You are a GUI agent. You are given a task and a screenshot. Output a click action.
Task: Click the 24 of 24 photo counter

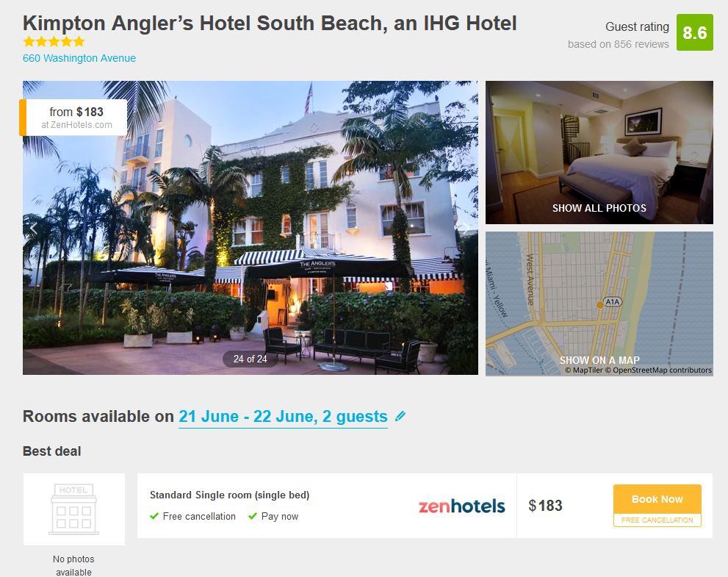(x=251, y=359)
